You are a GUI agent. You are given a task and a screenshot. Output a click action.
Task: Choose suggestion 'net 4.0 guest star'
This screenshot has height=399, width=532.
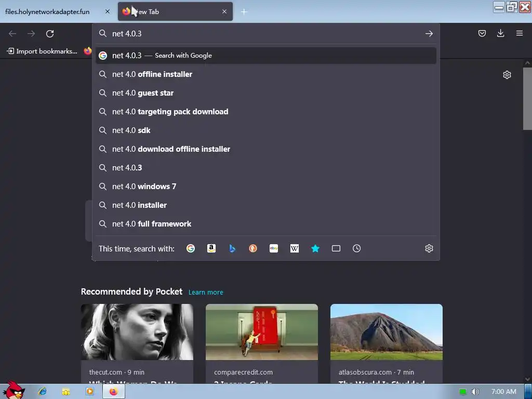[266, 92]
